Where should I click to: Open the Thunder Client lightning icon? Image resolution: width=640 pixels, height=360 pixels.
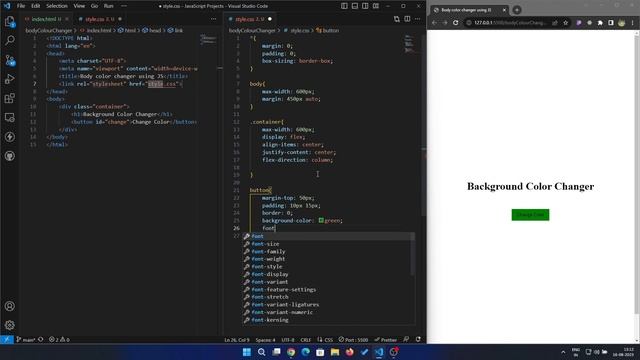[x=10, y=137]
